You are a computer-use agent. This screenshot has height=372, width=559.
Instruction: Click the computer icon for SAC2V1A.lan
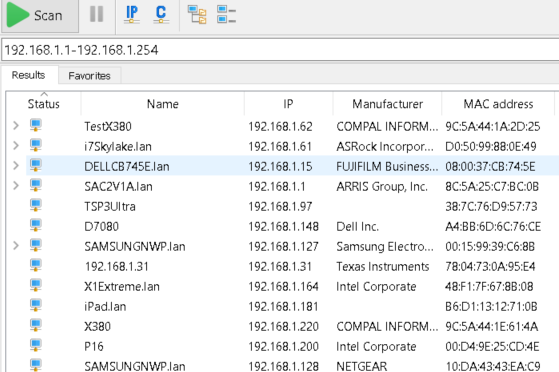pos(36,185)
